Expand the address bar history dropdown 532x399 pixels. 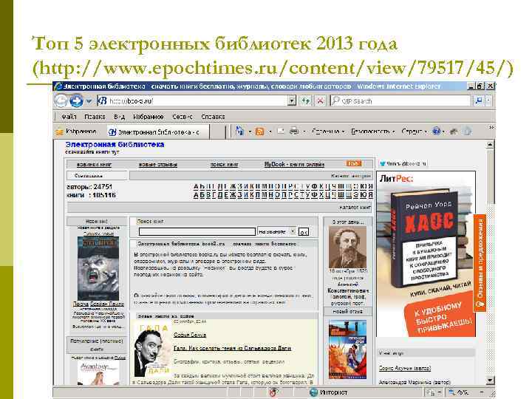coord(292,100)
